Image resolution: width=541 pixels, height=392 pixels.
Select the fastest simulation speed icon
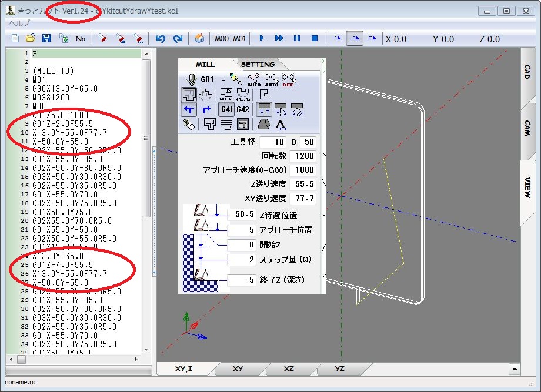[372, 38]
